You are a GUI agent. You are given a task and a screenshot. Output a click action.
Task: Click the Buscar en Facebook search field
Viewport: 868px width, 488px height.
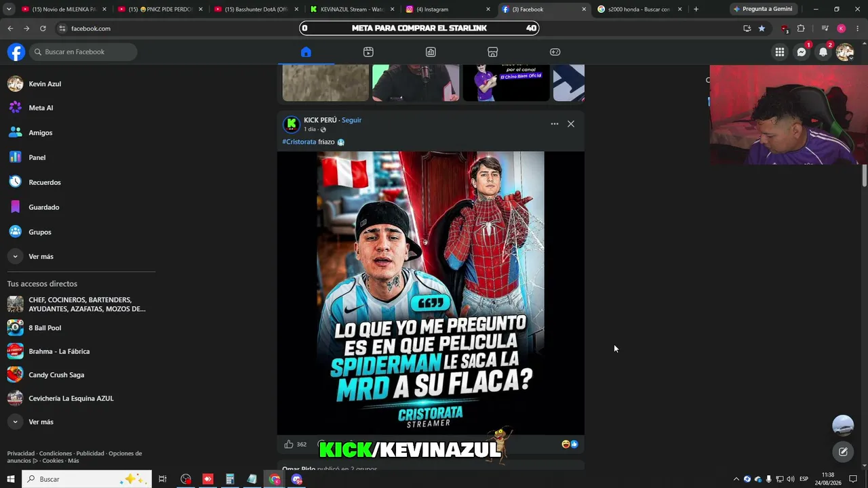coord(83,52)
